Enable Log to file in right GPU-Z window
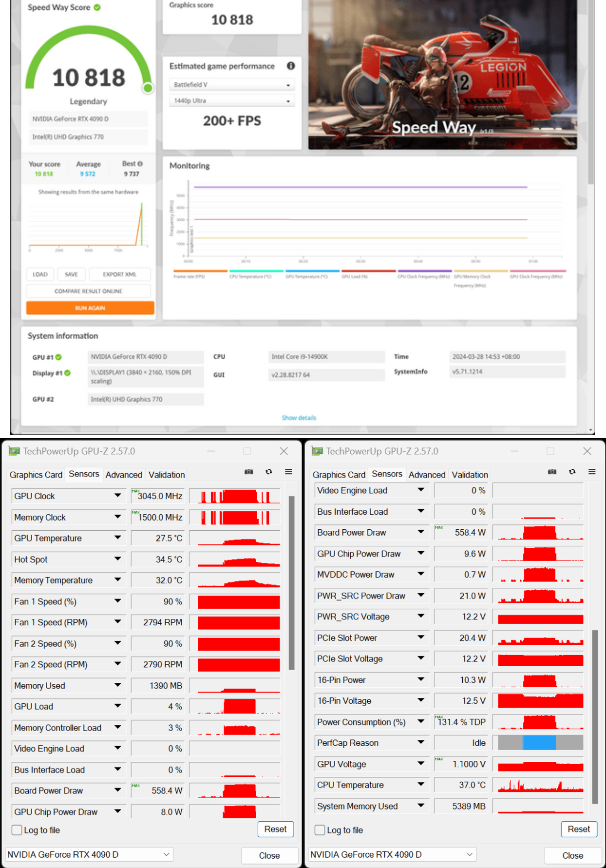The width and height of the screenshot is (606, 868). (x=320, y=830)
